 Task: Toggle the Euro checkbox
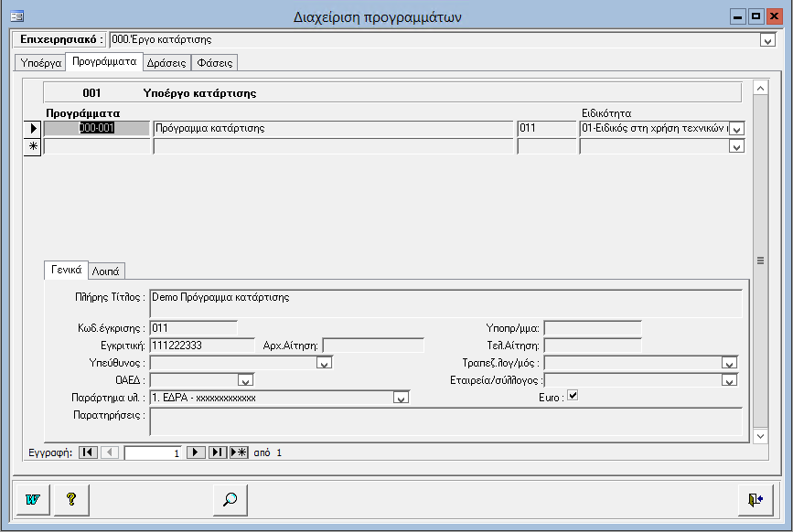[x=573, y=396]
